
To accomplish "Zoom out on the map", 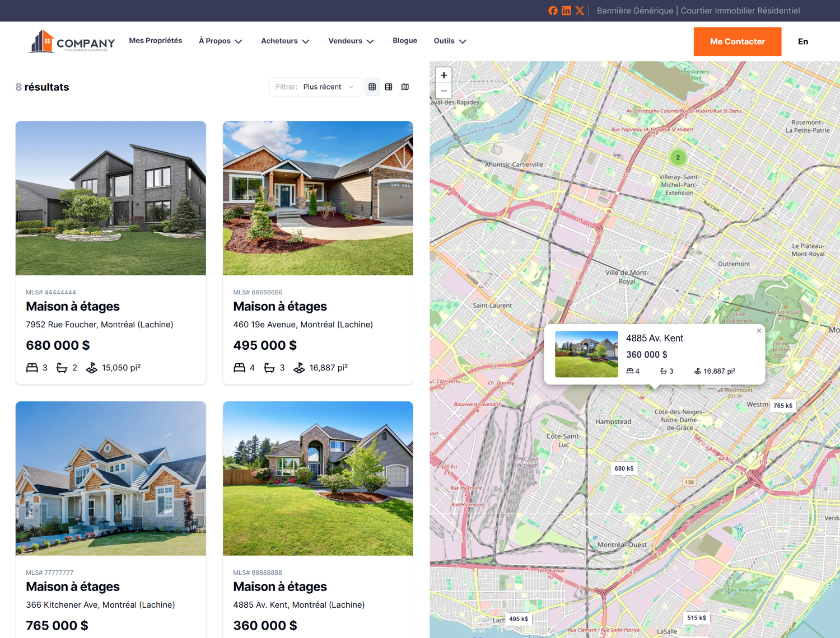I will pos(443,91).
